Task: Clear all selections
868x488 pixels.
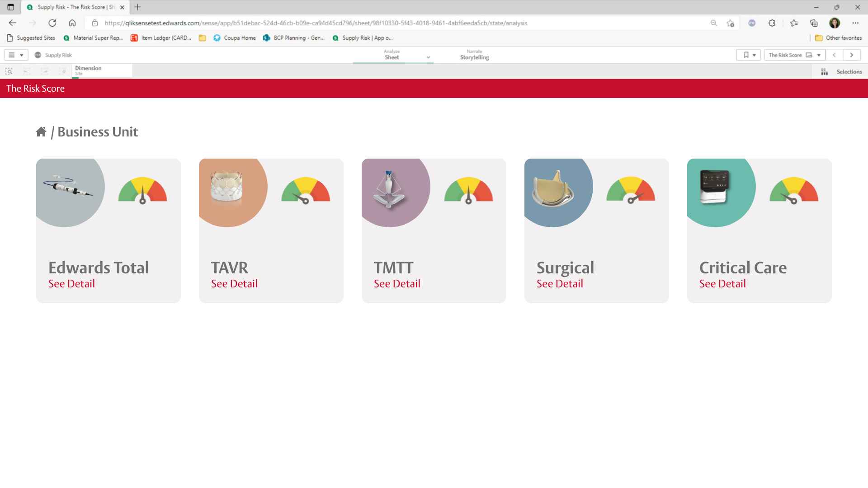Action: (x=62, y=71)
